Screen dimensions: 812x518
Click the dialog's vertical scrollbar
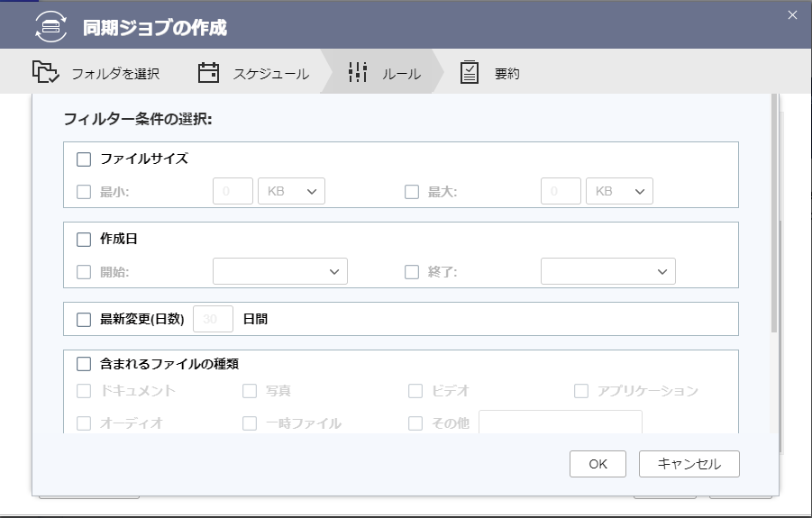tap(773, 216)
